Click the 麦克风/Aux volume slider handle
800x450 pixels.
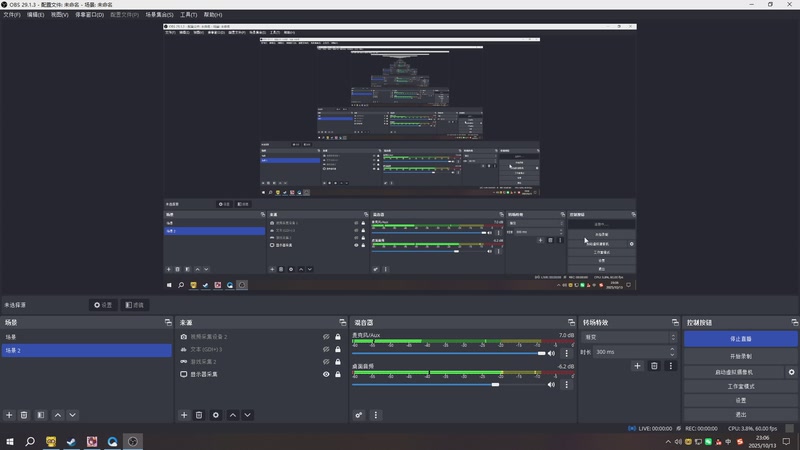tap(541, 353)
